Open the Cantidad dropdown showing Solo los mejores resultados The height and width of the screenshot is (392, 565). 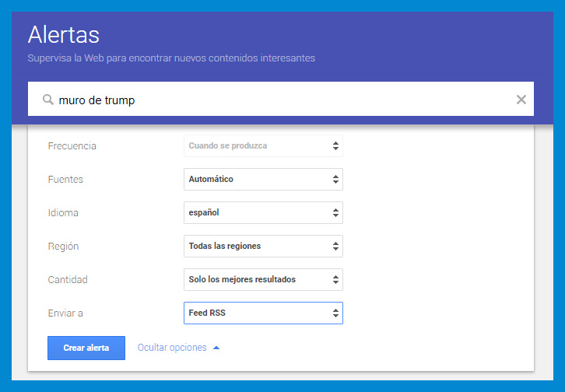[x=263, y=280]
